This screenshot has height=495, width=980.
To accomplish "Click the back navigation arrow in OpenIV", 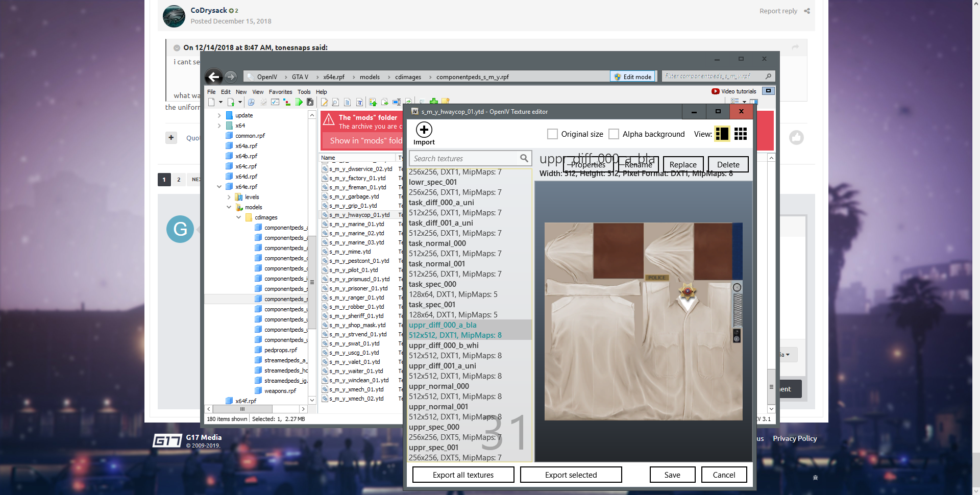I will (x=214, y=77).
